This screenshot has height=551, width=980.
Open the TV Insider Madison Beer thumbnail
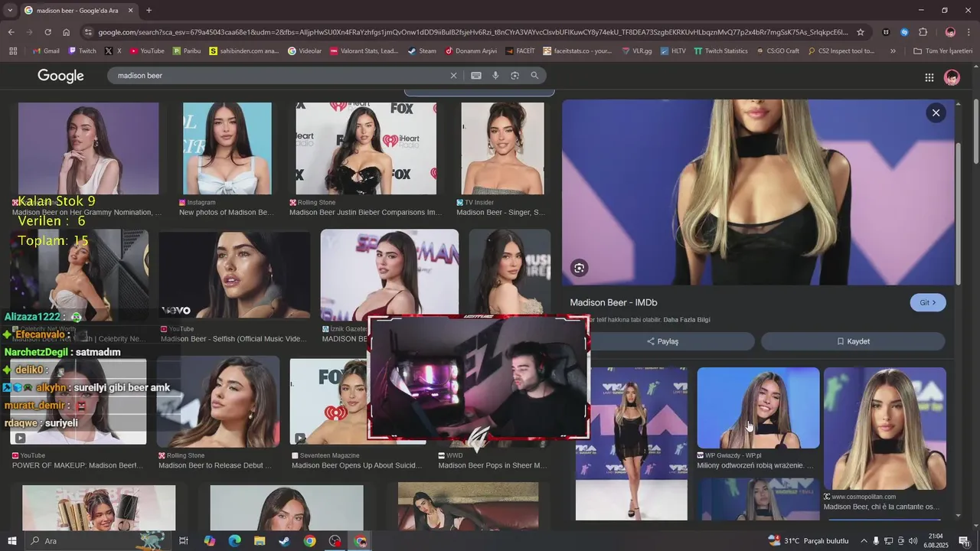pyautogui.click(x=502, y=148)
